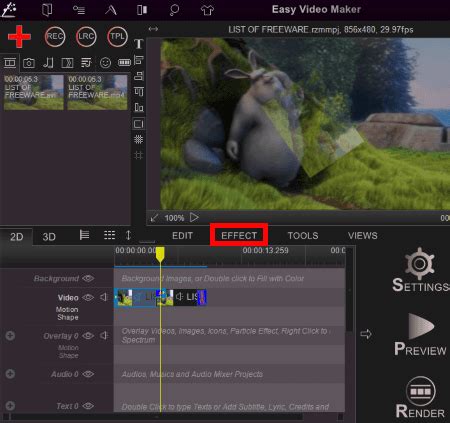Play the preview with the triangle button
This screenshot has width=450, height=423.
(194, 218)
